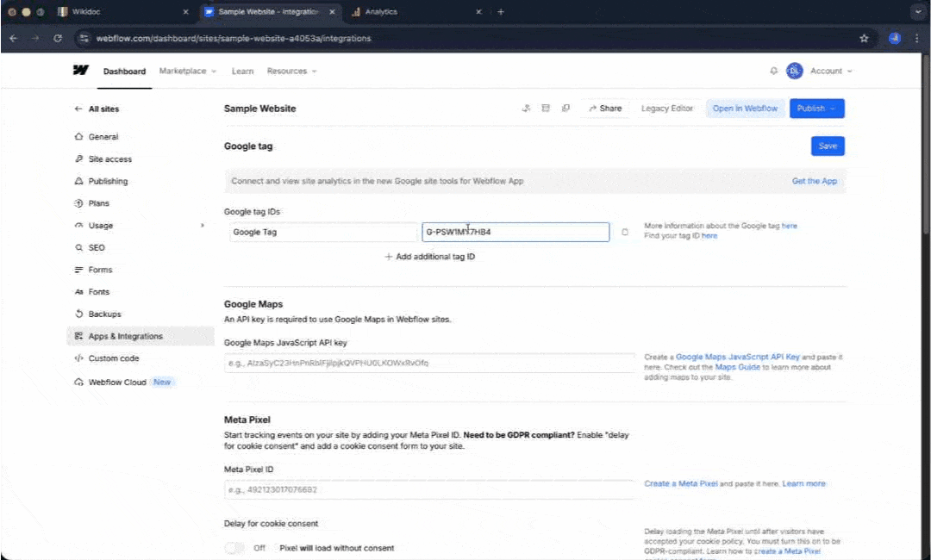Expand the Resources dropdown

tap(291, 71)
